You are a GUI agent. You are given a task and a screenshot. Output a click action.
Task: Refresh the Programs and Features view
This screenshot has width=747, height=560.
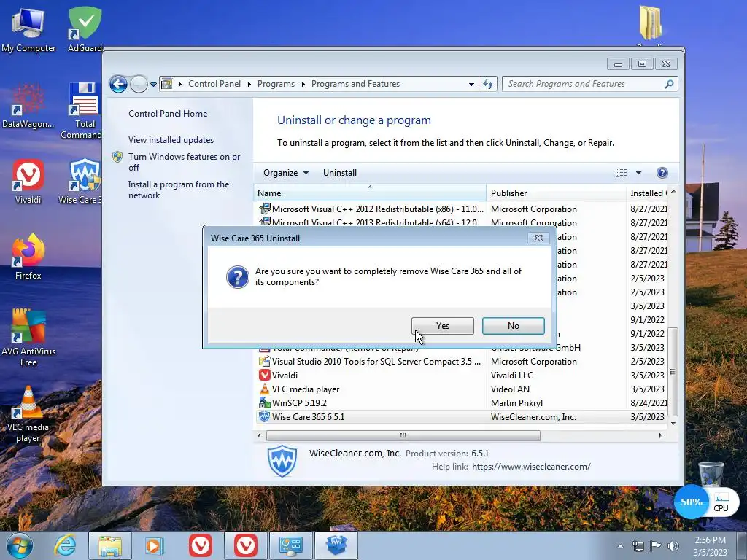coord(488,85)
